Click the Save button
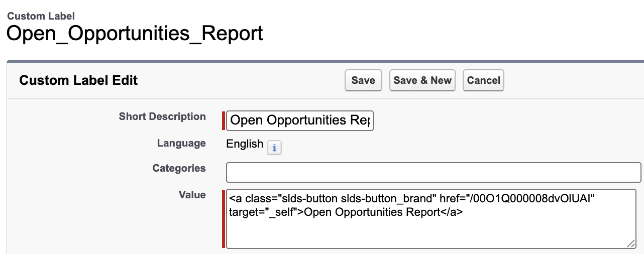The height and width of the screenshot is (254, 644). pos(363,80)
